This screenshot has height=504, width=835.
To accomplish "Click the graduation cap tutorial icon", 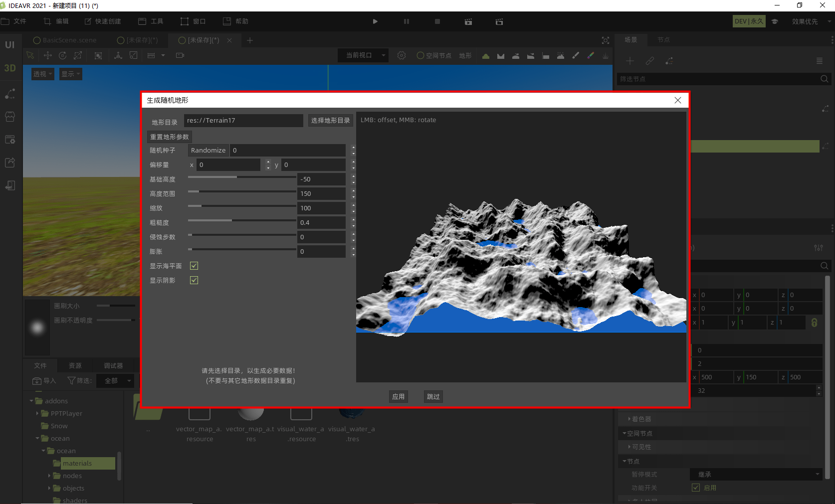I will click(x=775, y=21).
